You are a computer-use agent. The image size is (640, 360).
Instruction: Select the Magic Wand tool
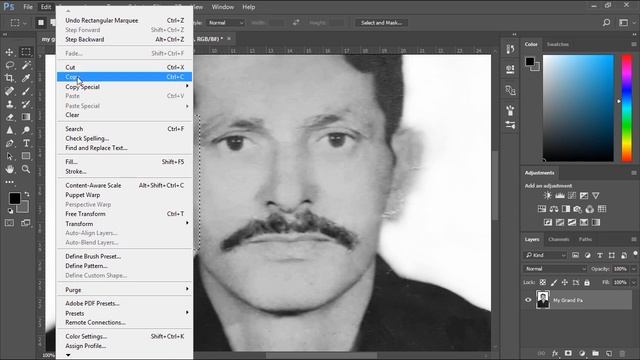coord(26,65)
